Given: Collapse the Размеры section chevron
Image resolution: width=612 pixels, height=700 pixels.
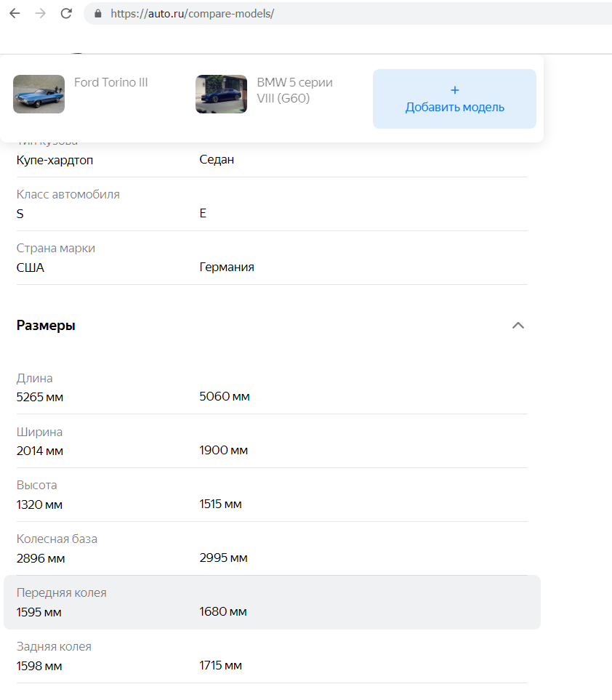Looking at the screenshot, I should coord(518,326).
